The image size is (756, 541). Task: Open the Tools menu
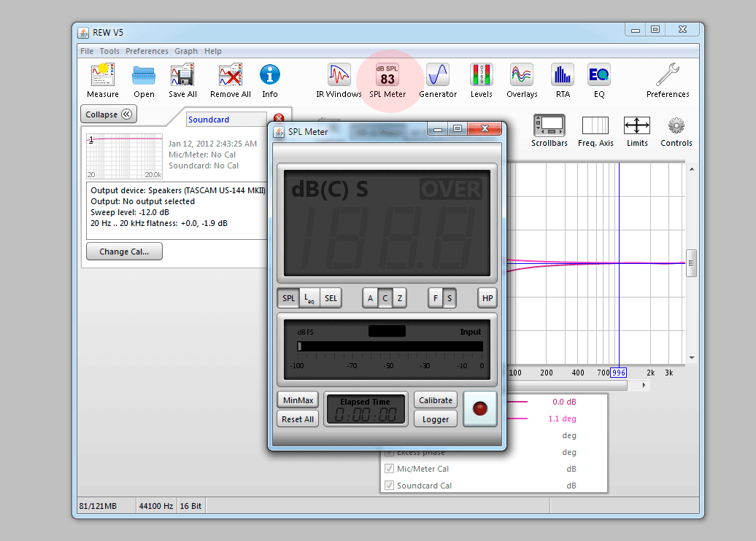point(109,51)
